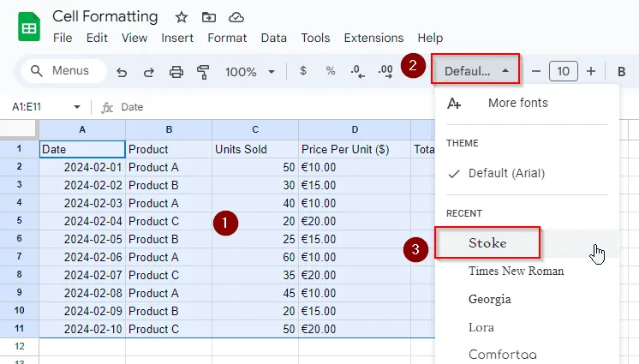Select the Comfortaa font
639x364 pixels.
(x=527, y=354)
